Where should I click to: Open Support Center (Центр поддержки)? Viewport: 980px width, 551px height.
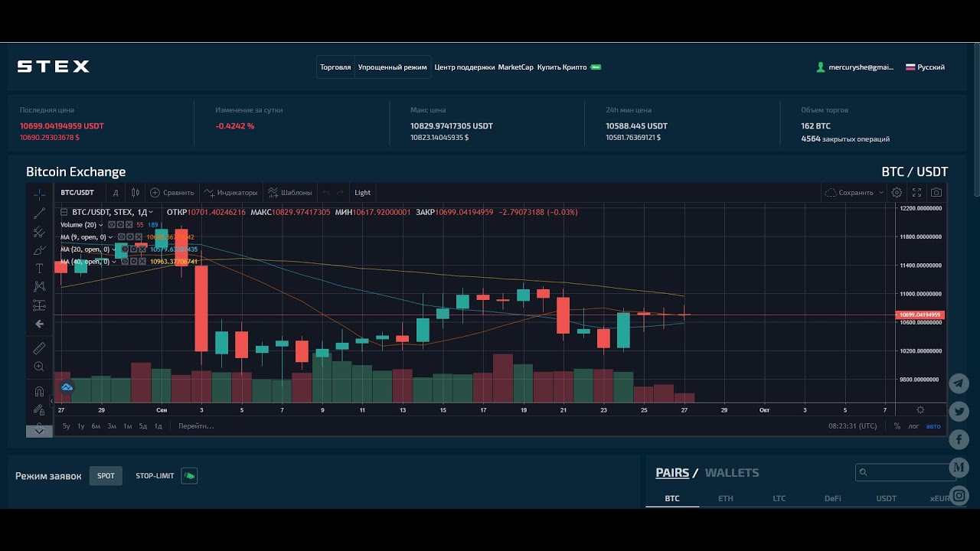464,67
